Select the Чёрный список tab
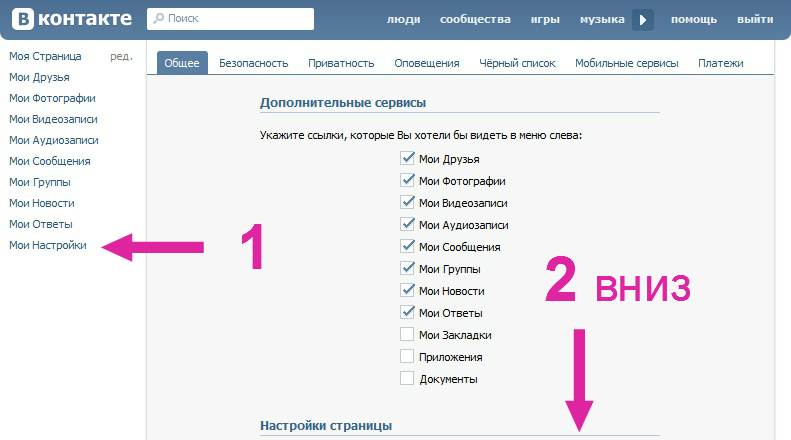The width and height of the screenshot is (791, 440). [x=517, y=63]
